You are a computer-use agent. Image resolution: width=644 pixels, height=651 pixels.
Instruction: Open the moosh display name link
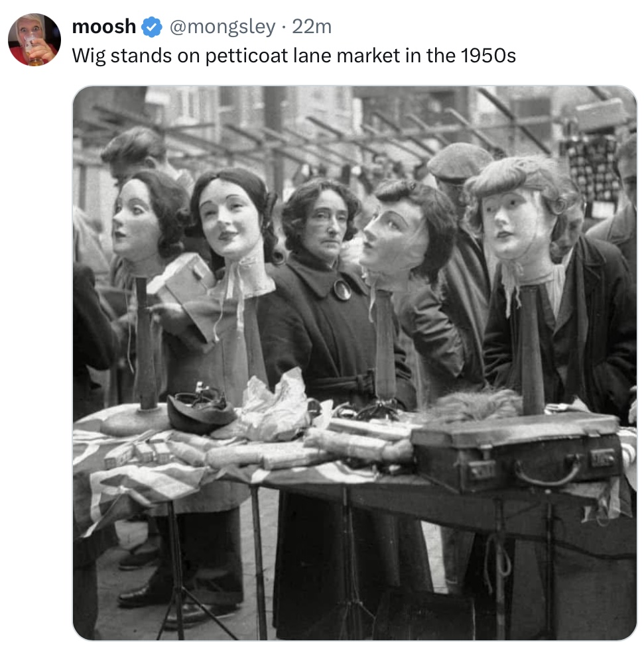point(103,27)
